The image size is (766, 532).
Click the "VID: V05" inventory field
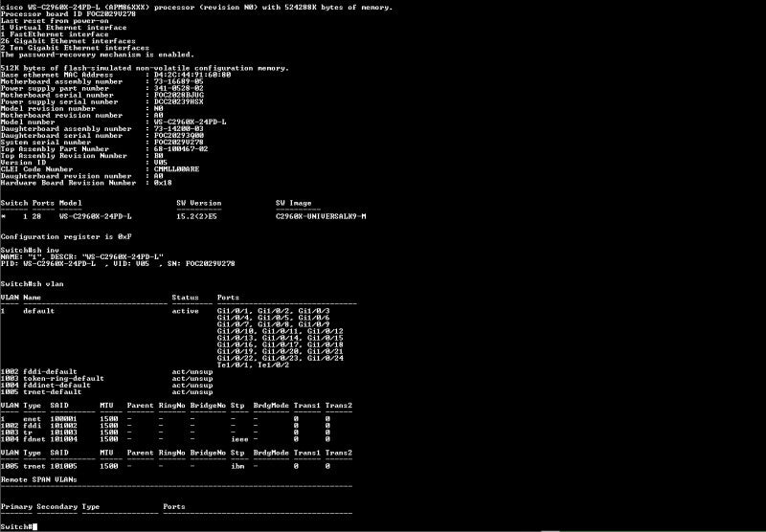pyautogui.click(x=131, y=263)
